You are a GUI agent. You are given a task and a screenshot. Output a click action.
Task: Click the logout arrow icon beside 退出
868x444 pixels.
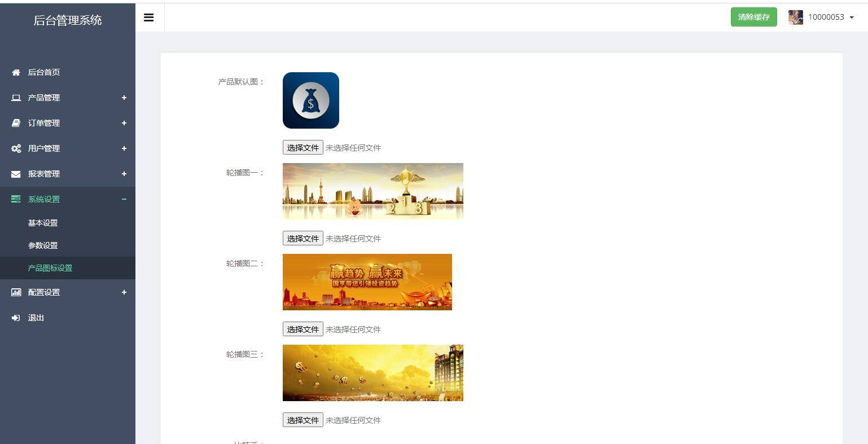(x=15, y=317)
